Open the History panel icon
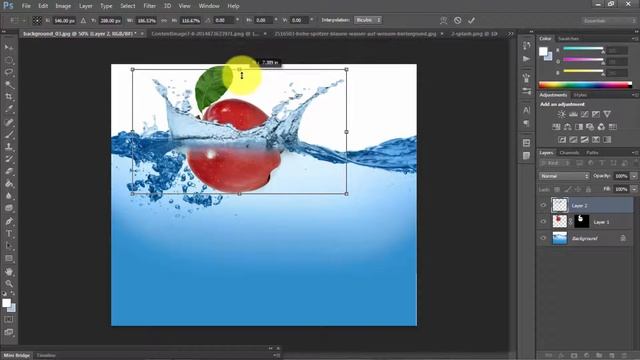Image resolution: width=640 pixels, height=360 pixels. pyautogui.click(x=527, y=46)
